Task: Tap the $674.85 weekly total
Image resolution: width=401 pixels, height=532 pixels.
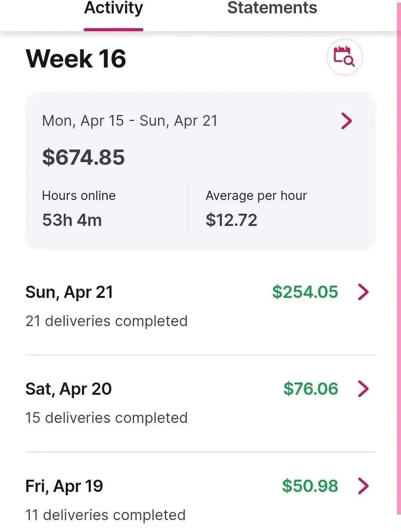Action: point(83,157)
